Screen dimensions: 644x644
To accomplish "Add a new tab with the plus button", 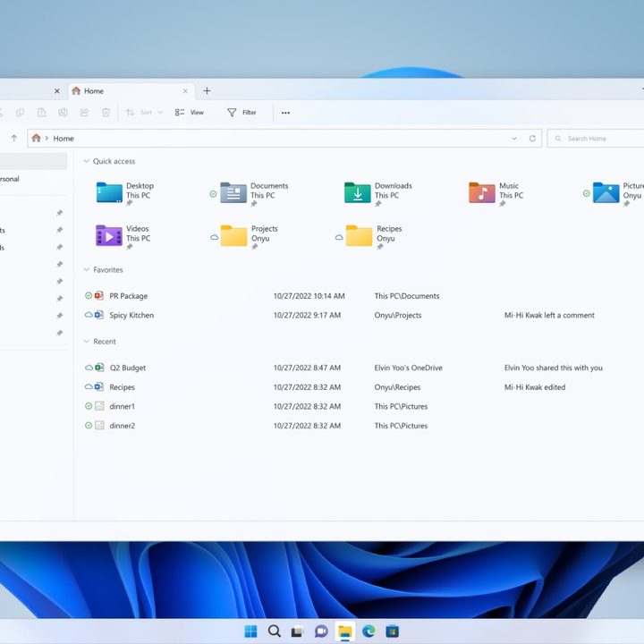I will pyautogui.click(x=207, y=90).
